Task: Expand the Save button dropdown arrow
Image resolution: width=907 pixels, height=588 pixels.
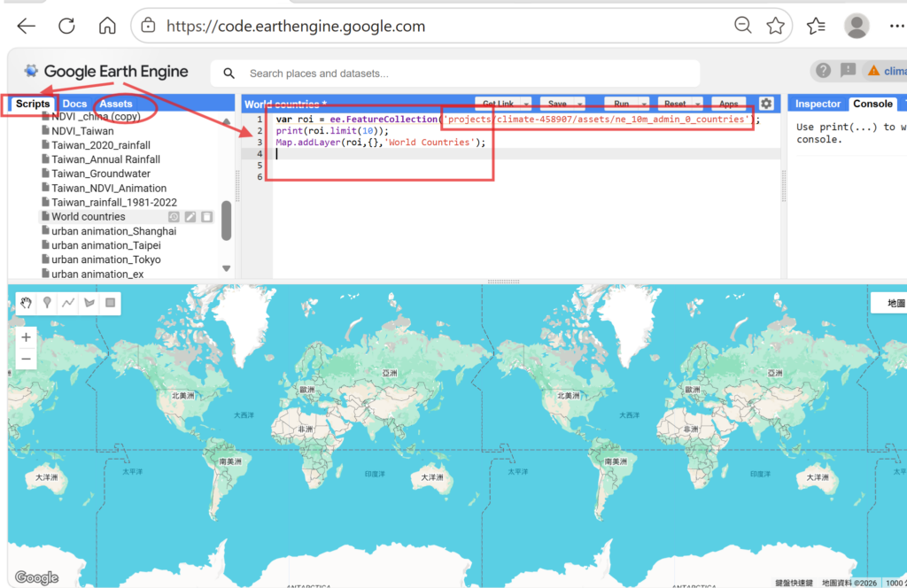Action: 579,104
